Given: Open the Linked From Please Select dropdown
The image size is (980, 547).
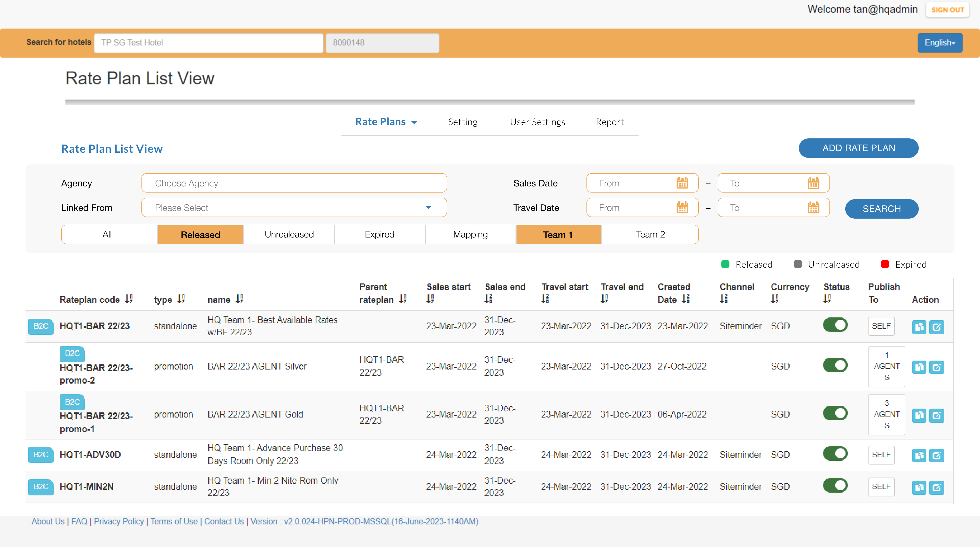Looking at the screenshot, I should click(294, 207).
